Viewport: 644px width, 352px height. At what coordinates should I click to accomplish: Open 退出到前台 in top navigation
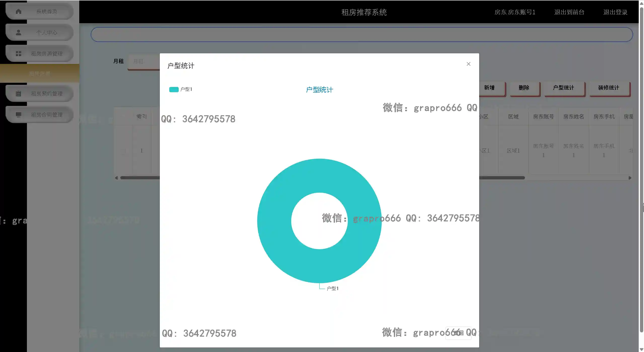[x=569, y=12]
